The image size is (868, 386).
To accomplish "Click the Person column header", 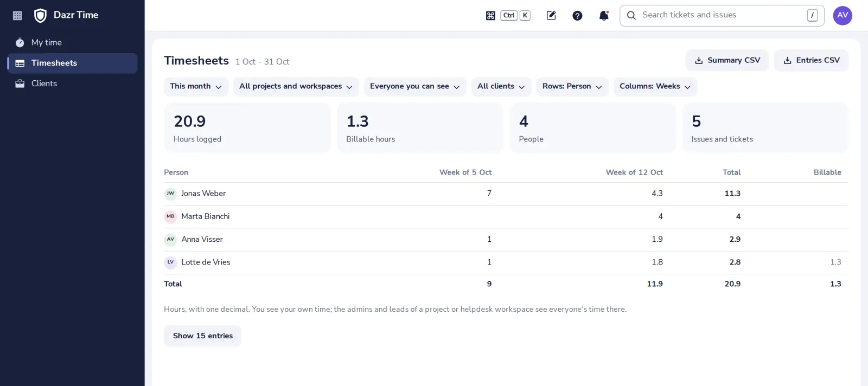I will tap(176, 172).
